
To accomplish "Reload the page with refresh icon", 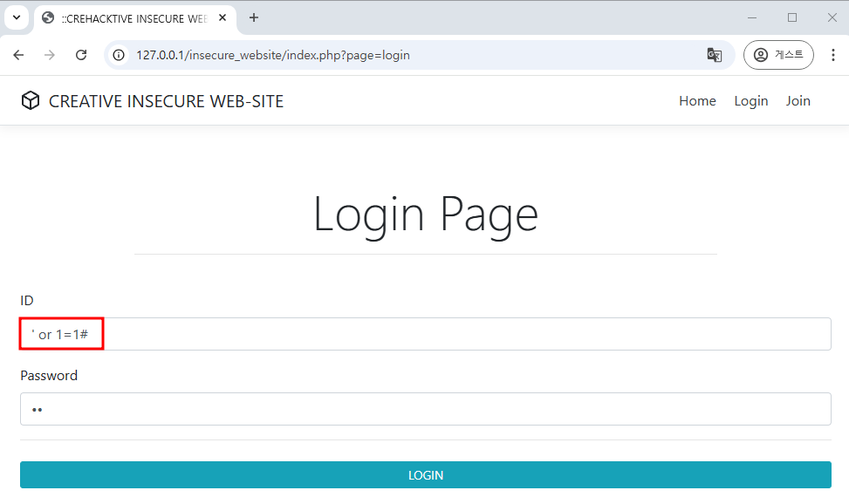I will (x=81, y=55).
